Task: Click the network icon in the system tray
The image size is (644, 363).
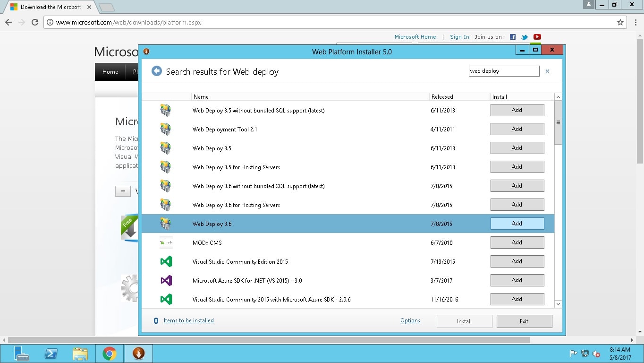Action: (585, 354)
